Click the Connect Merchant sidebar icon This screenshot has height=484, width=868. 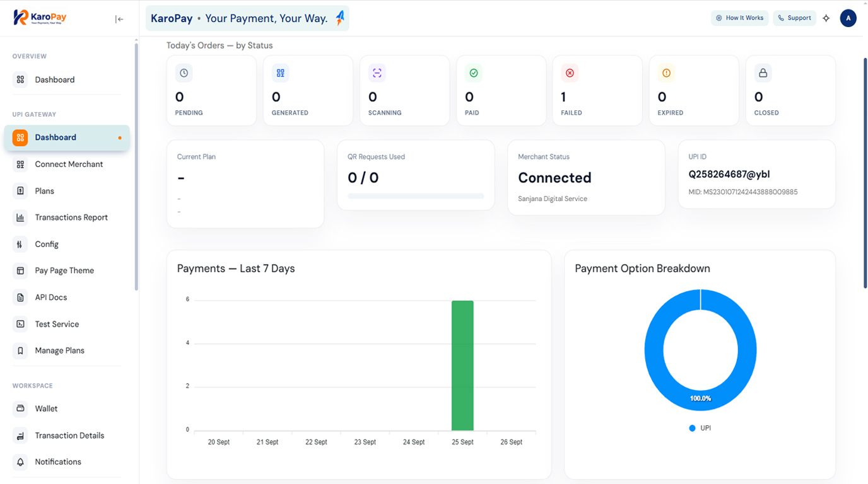pos(21,164)
